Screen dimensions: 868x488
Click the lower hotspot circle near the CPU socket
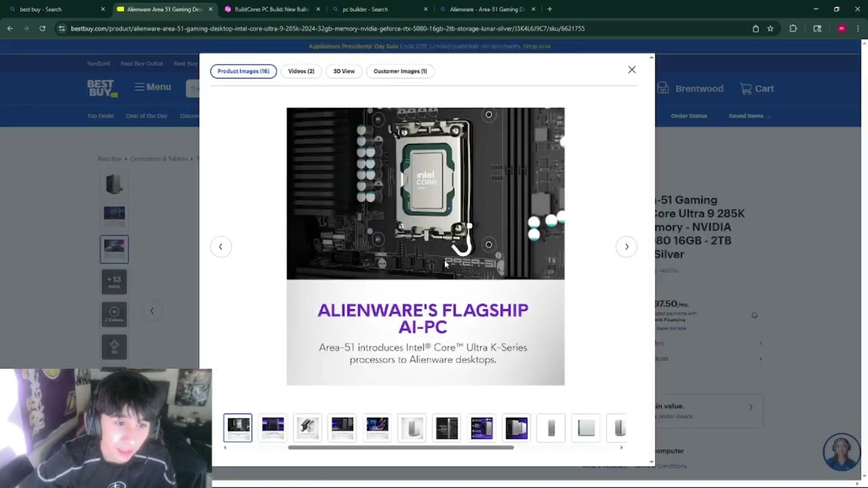tap(488, 245)
